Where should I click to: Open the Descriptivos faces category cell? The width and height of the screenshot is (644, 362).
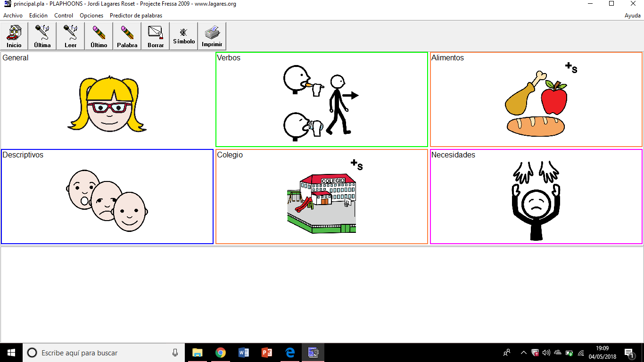[107, 197]
